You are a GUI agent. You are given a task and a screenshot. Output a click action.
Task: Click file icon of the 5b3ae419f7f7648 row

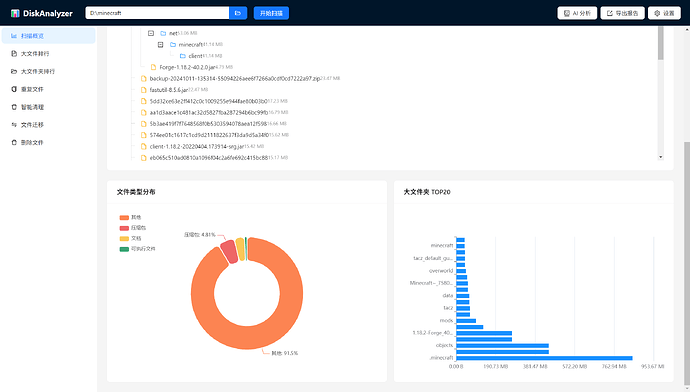click(x=143, y=124)
